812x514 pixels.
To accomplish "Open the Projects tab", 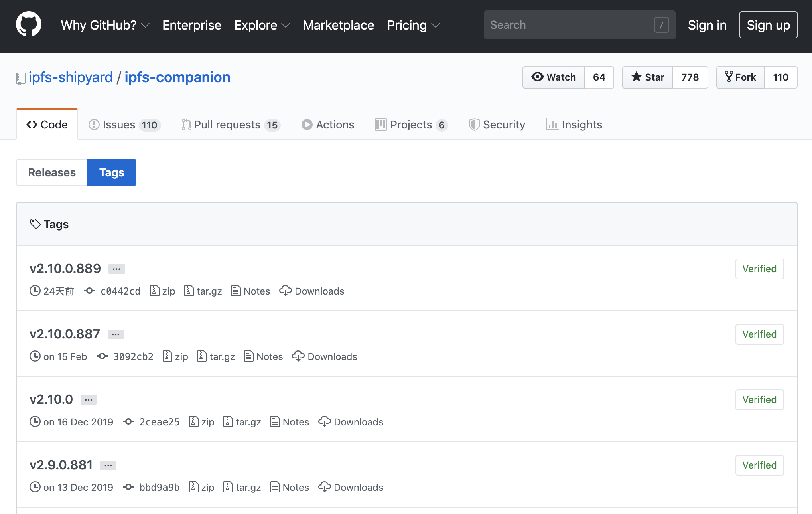I will (411, 125).
